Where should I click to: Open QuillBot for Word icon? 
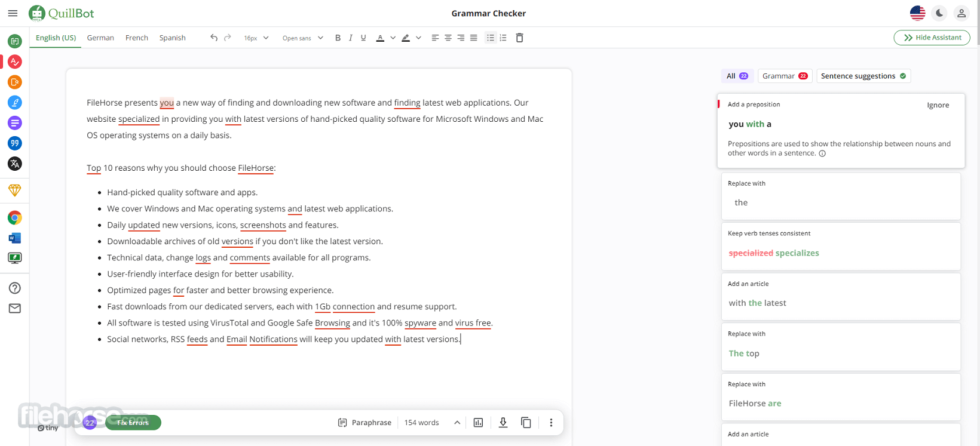tap(15, 238)
